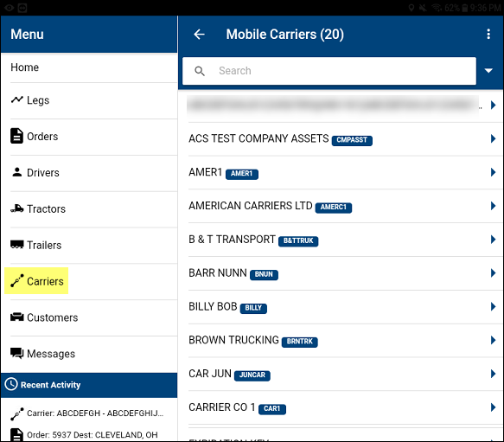
Task: Expand BROWN TRUCKING row arrow
Action: point(493,340)
